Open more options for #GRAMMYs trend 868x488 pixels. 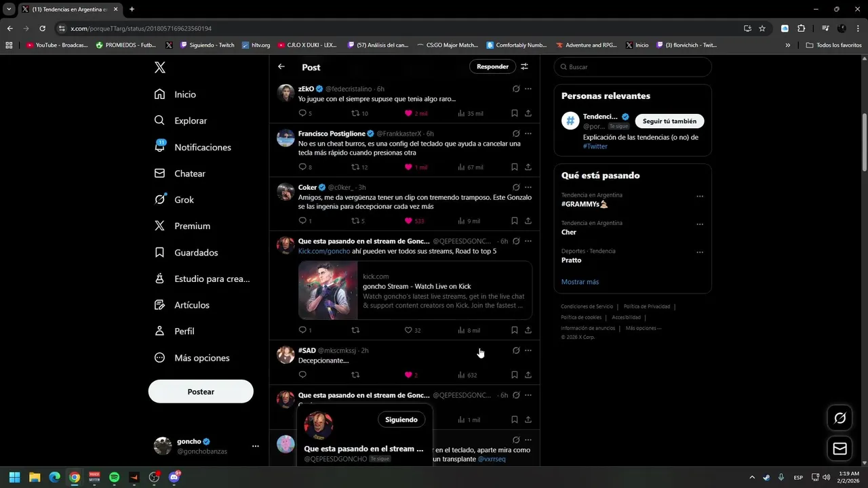tap(700, 197)
